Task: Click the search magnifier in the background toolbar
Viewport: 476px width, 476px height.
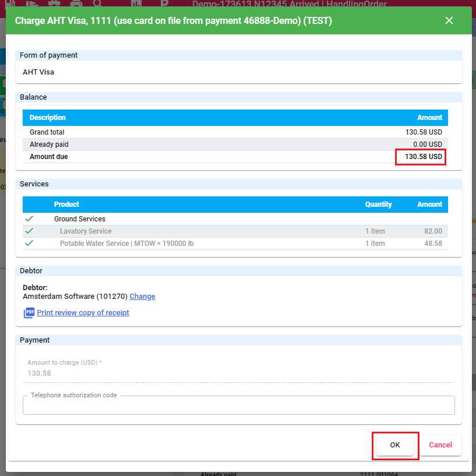Action: (x=97, y=3)
